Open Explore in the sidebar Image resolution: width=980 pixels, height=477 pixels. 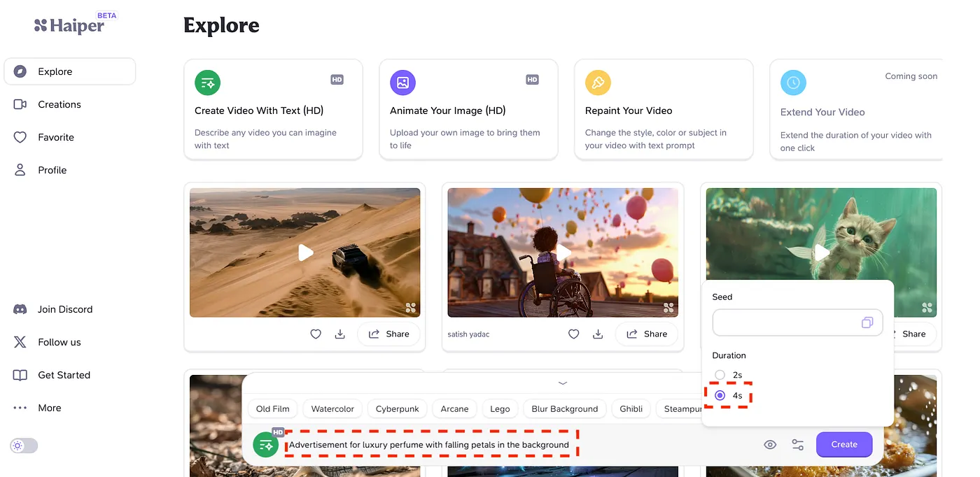[70, 71]
